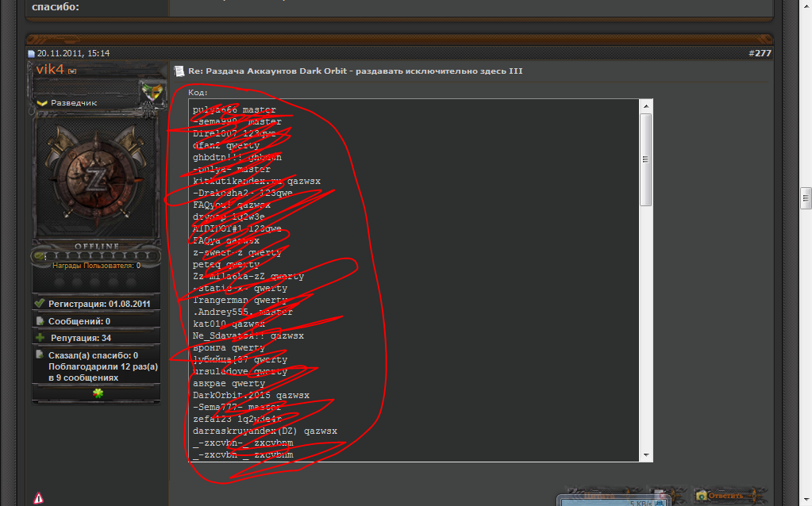Click the post document icon beside the date

point(31,53)
